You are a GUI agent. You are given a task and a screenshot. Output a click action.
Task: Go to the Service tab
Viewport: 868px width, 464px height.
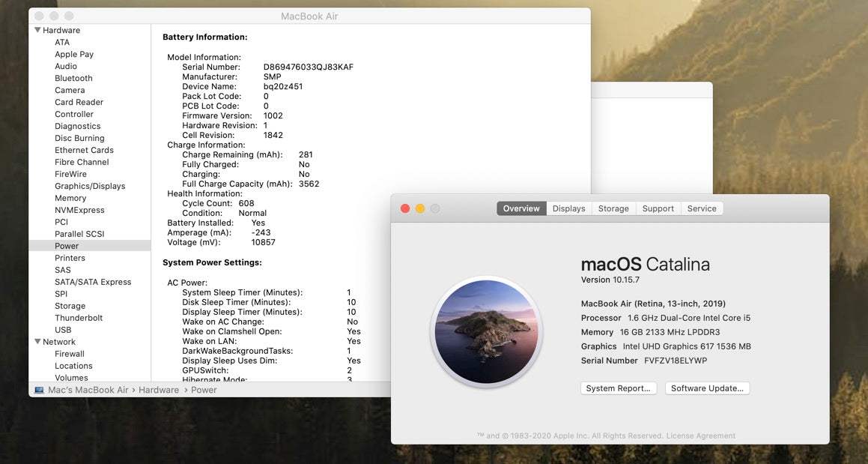[x=701, y=208]
